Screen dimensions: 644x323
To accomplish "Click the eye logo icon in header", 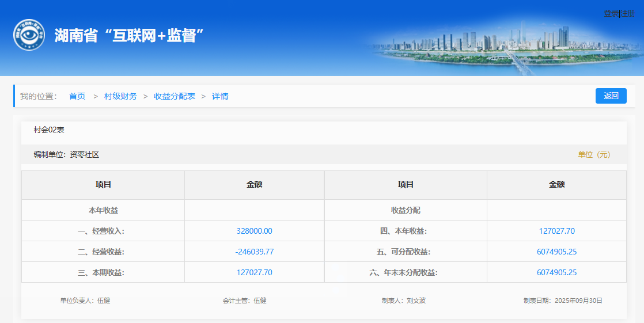I will click(x=29, y=35).
